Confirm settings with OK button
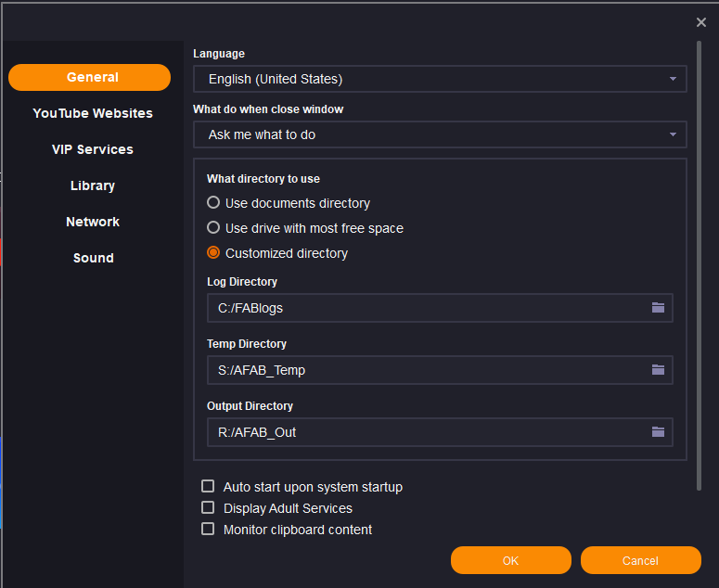 (x=511, y=560)
